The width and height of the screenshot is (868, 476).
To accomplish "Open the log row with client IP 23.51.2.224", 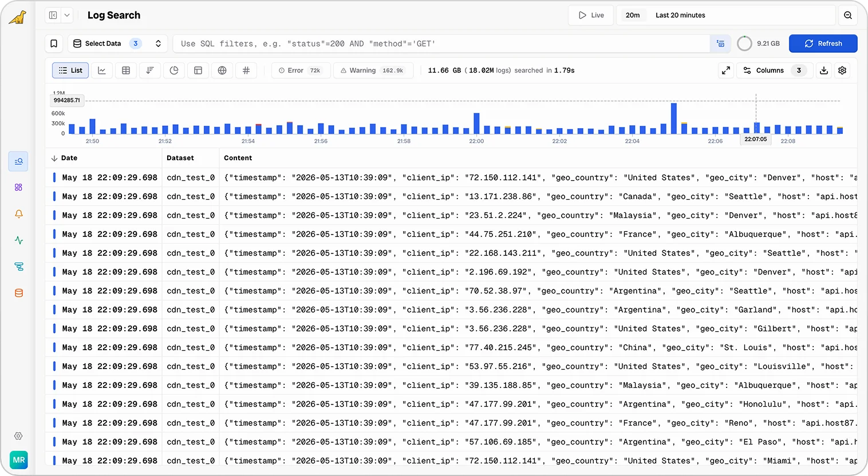I will pyautogui.click(x=451, y=215).
